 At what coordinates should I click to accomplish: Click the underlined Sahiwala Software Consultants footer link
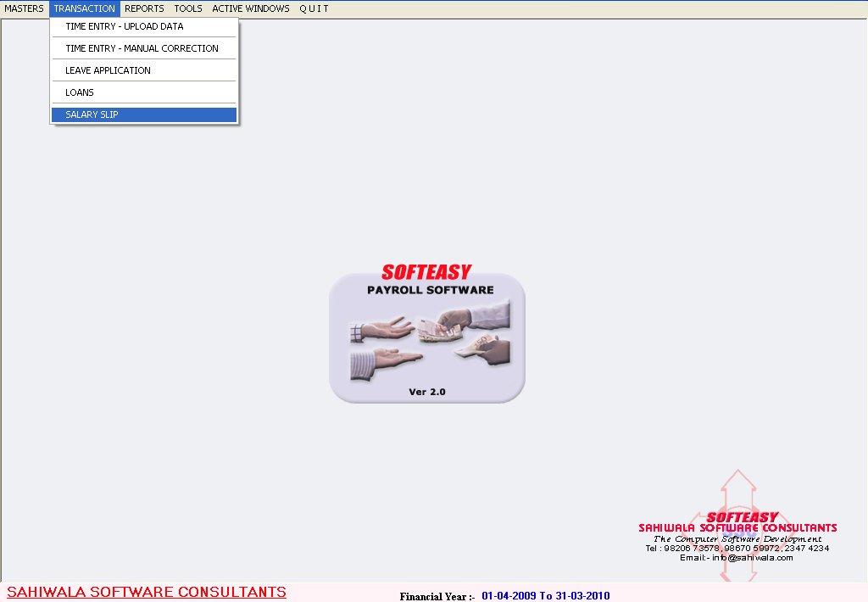[147, 592]
